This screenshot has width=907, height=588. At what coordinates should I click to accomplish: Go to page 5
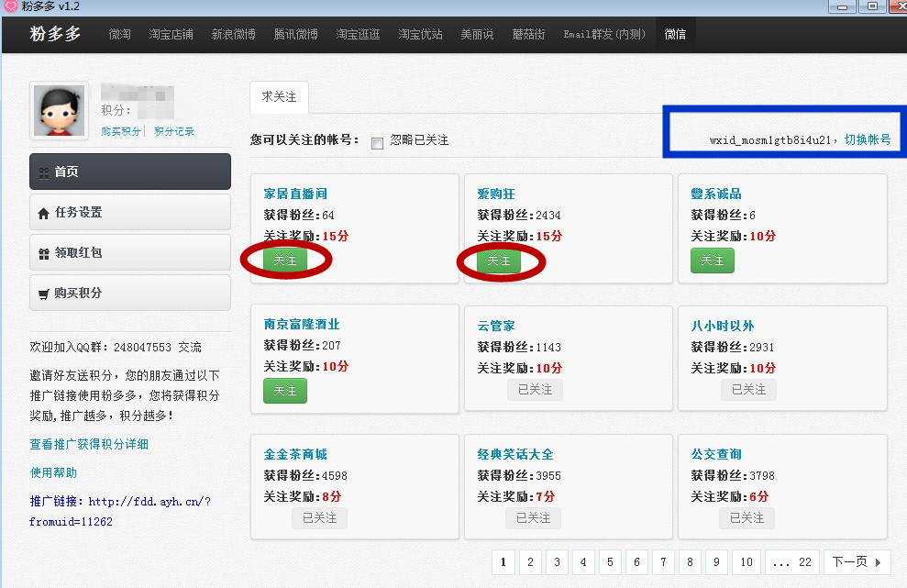[x=610, y=562]
